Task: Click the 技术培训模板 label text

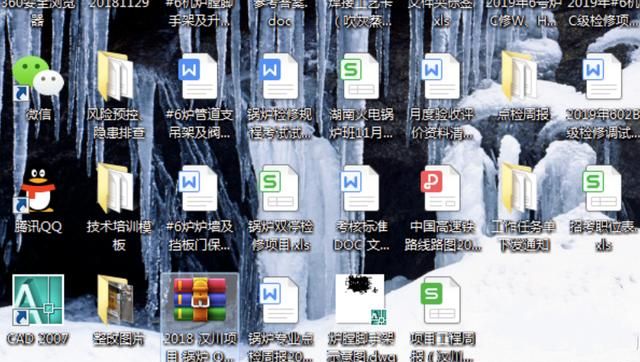Action: (x=118, y=235)
